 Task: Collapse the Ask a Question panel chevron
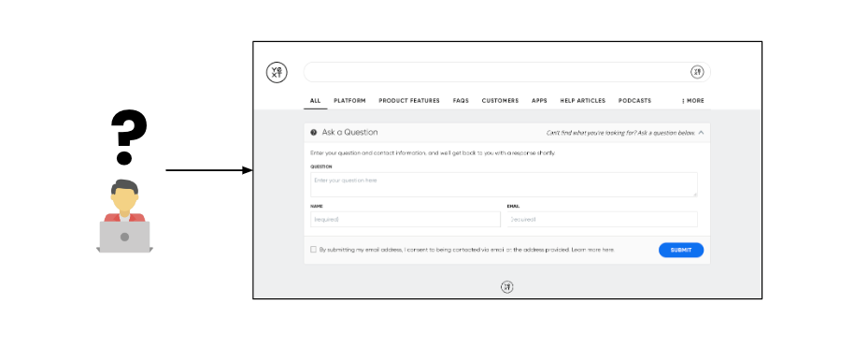701,133
